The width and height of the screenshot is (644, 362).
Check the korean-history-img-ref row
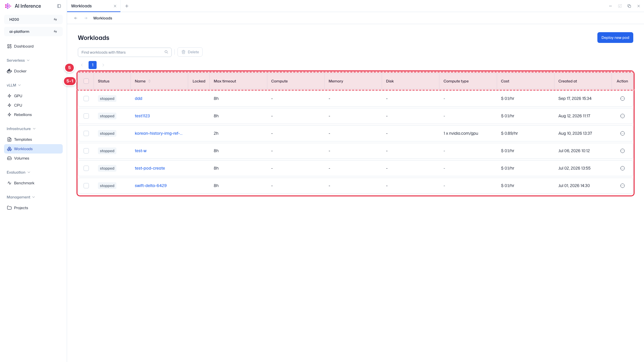tap(86, 133)
